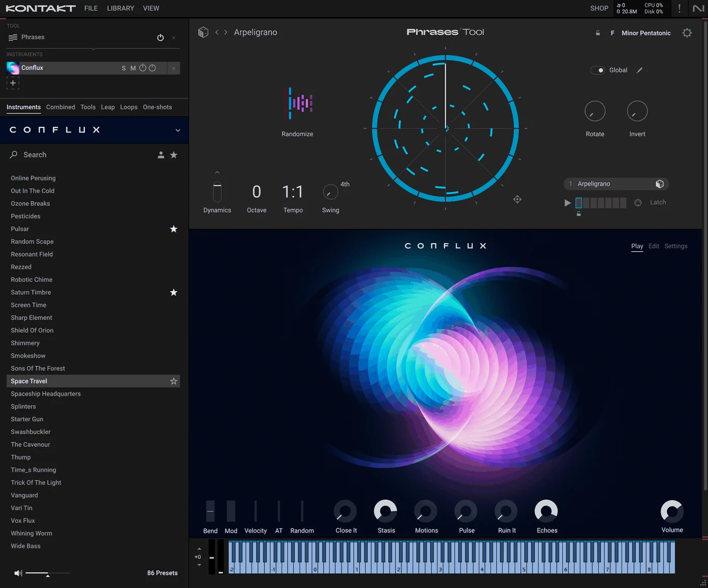Open the F root key selector
This screenshot has width=708, height=588.
(612, 33)
